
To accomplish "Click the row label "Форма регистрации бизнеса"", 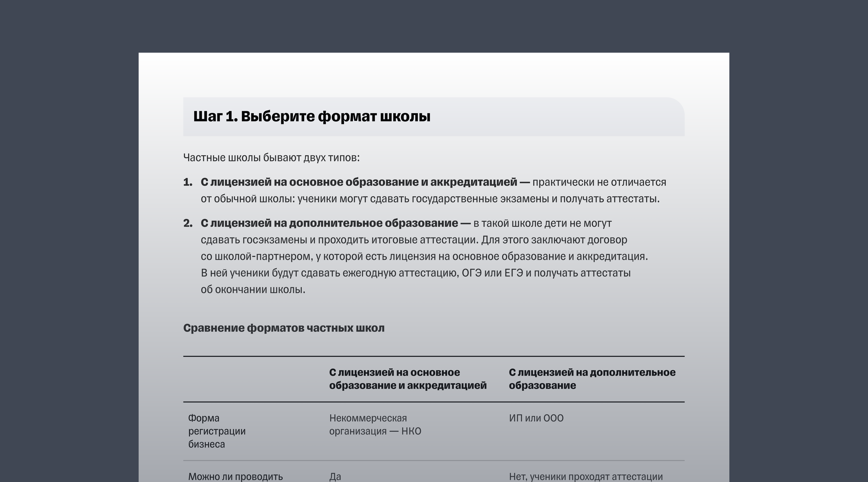I will click(217, 431).
